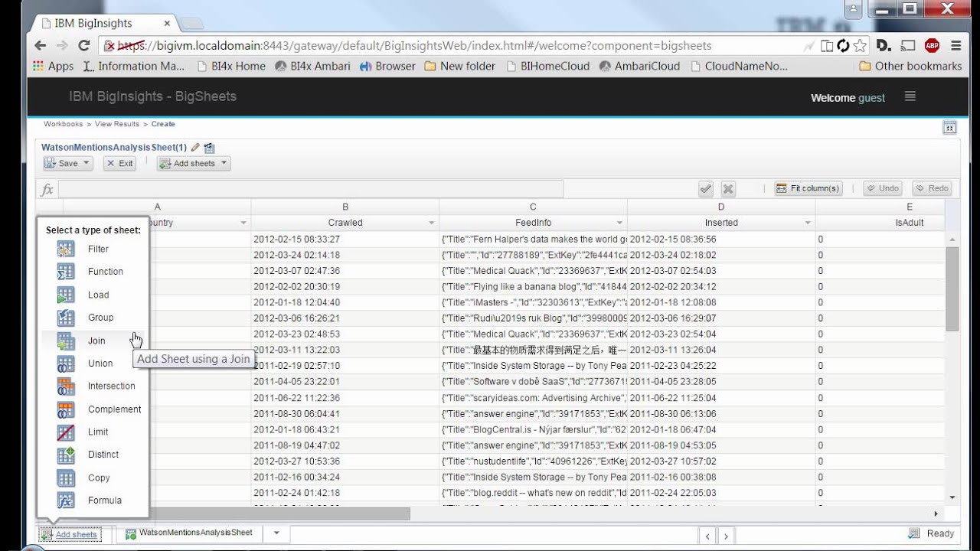The image size is (980, 551).
Task: Click the FeedInfo column header
Action: coord(533,223)
